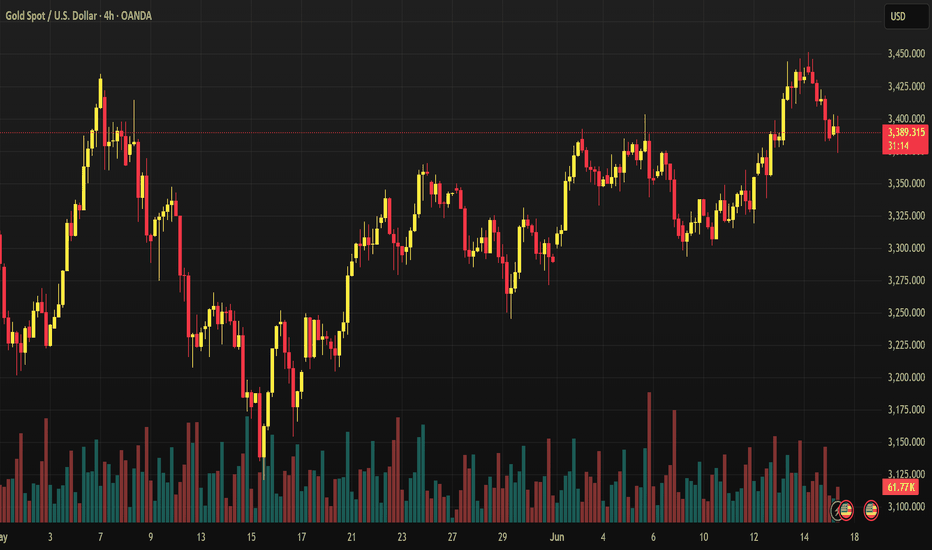The image size is (932, 550).
Task: Click the 27 date label on time axis
Action: [452, 537]
